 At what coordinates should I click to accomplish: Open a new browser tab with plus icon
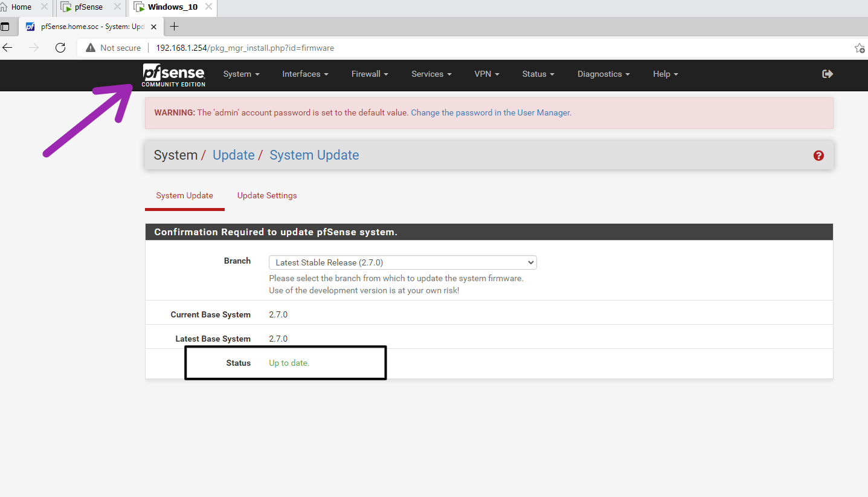click(175, 26)
